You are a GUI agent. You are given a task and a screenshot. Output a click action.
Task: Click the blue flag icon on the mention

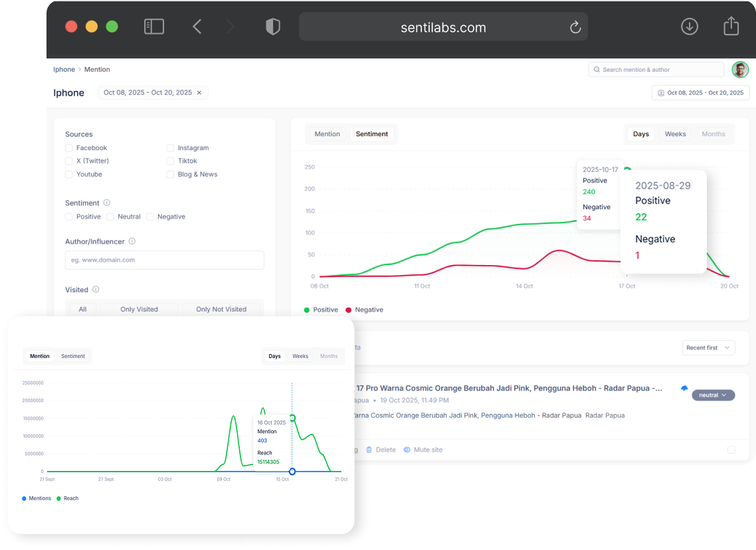coord(684,388)
